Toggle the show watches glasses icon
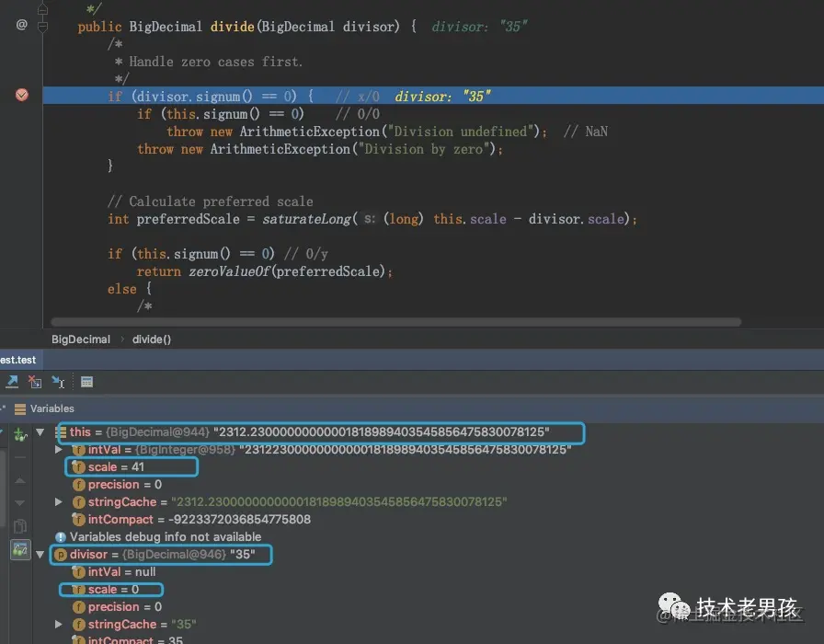This screenshot has width=824, height=644. [x=20, y=550]
